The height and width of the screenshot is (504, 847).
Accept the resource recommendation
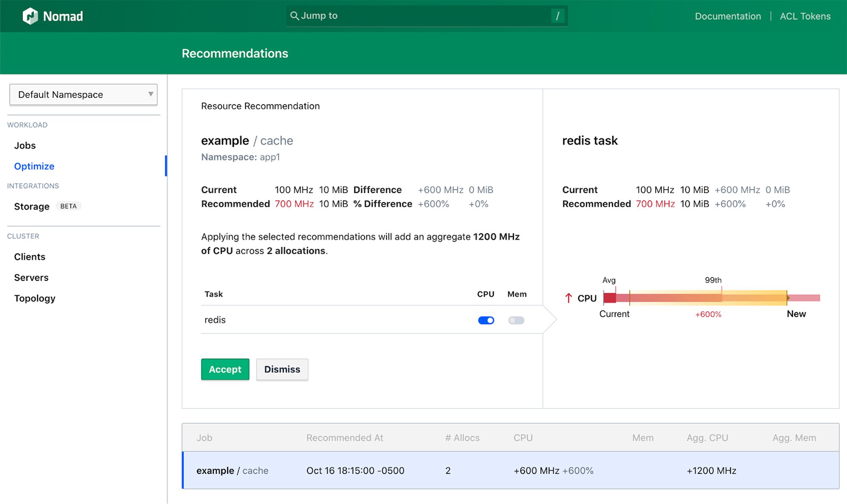pyautogui.click(x=225, y=369)
